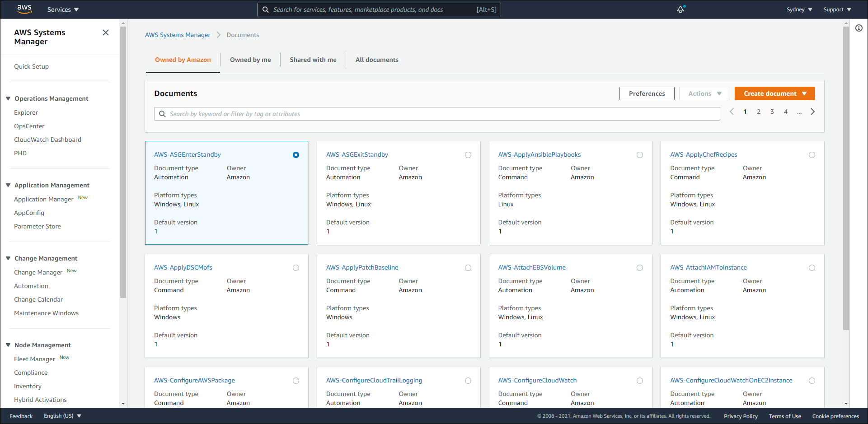Open the Sydney region dropdown
868x424 pixels.
click(799, 9)
